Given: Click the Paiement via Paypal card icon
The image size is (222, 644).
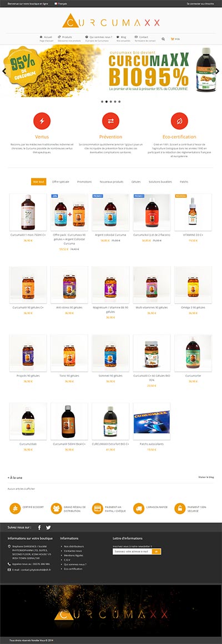Looking at the screenshot, I should pyautogui.click(x=98, y=508).
